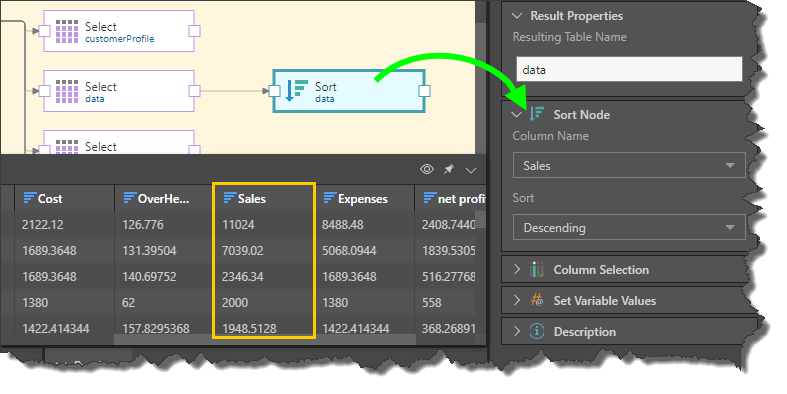Open the Sort order dropdown showing Descending
The width and height of the screenshot is (787, 394).
(x=629, y=227)
